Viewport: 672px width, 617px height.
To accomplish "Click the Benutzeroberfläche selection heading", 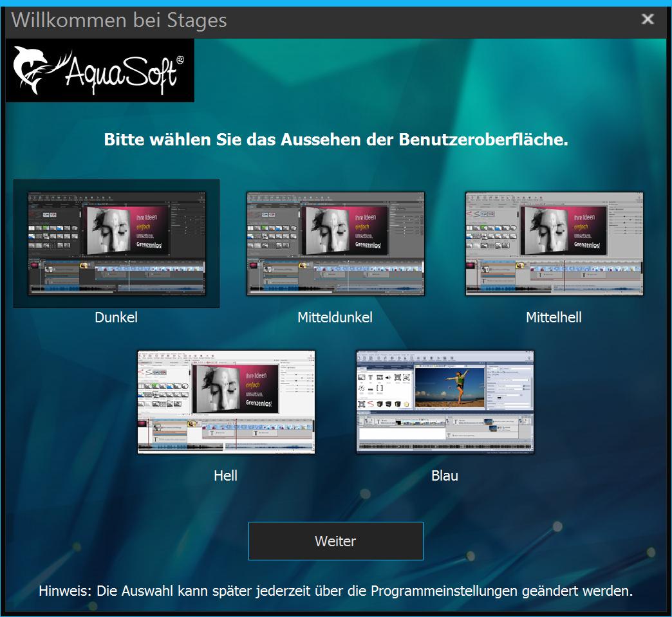I will 335,140.
